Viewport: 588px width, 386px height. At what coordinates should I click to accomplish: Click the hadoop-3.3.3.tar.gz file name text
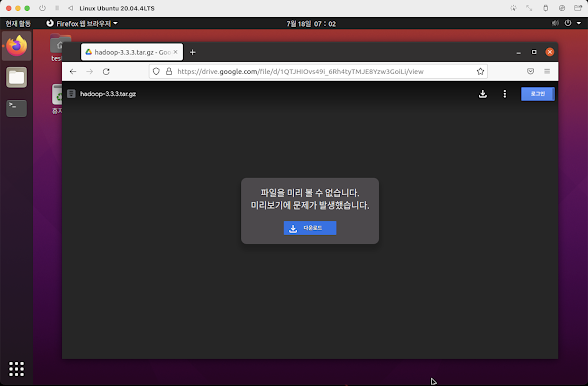[x=108, y=94]
